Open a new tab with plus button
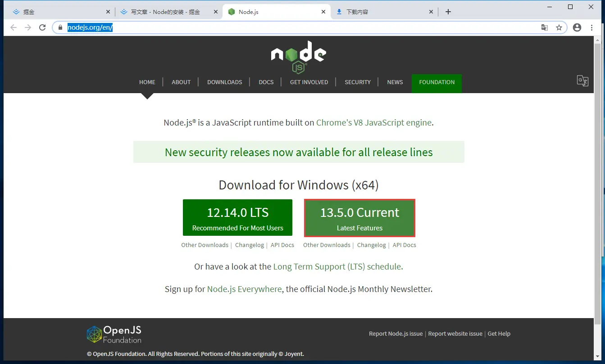The image size is (605, 364). 448,12
